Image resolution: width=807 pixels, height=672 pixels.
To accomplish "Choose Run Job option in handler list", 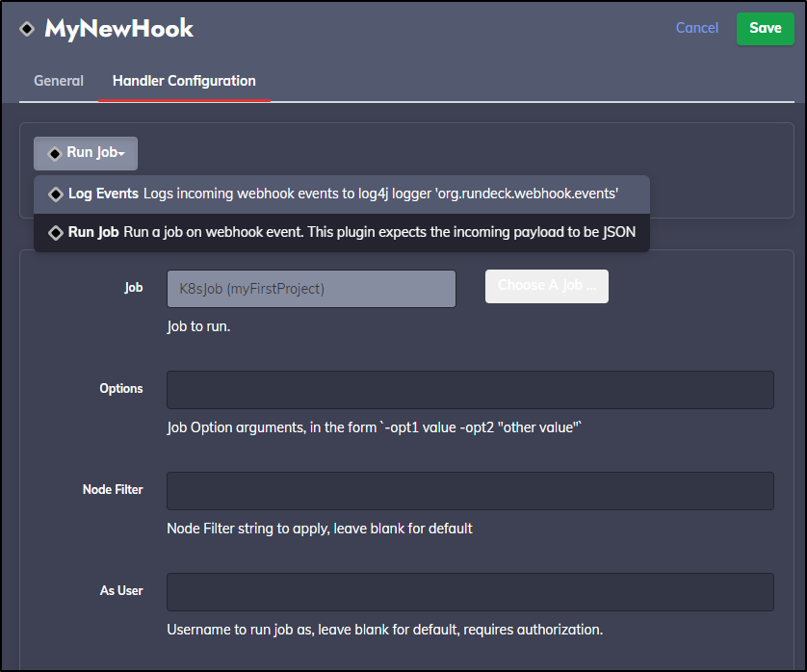I will pos(342,233).
